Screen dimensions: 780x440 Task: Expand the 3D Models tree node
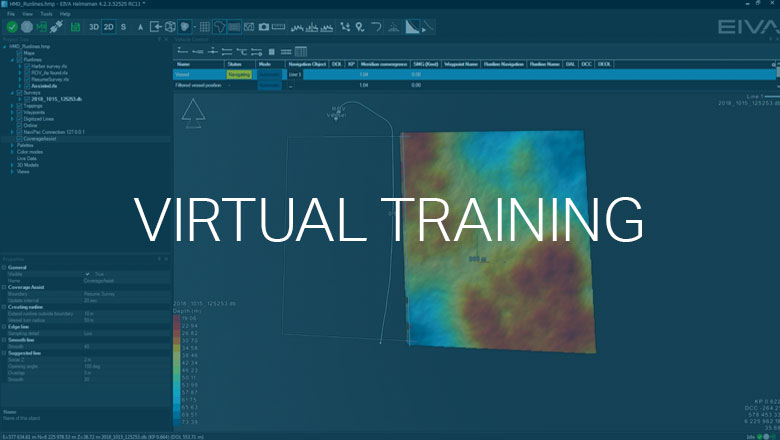(11, 164)
